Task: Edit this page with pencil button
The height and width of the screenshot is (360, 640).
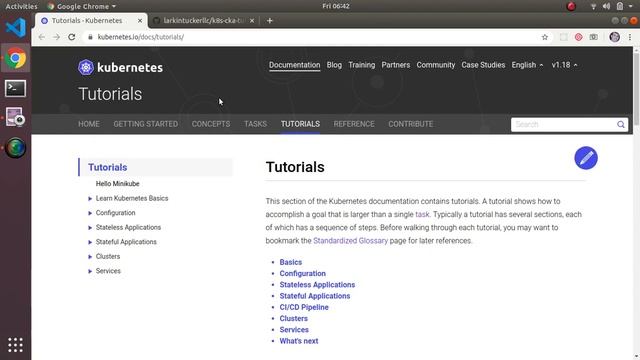Action: click(x=586, y=158)
